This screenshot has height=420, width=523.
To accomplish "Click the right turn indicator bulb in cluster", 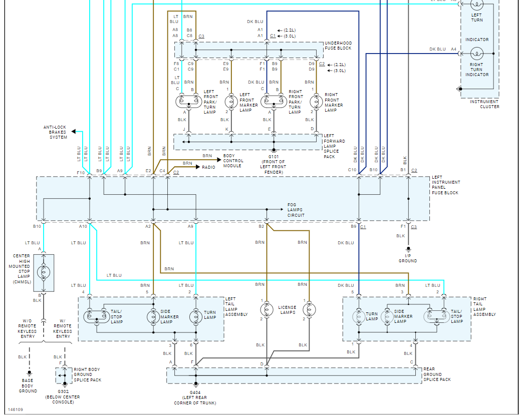I will coord(476,54).
